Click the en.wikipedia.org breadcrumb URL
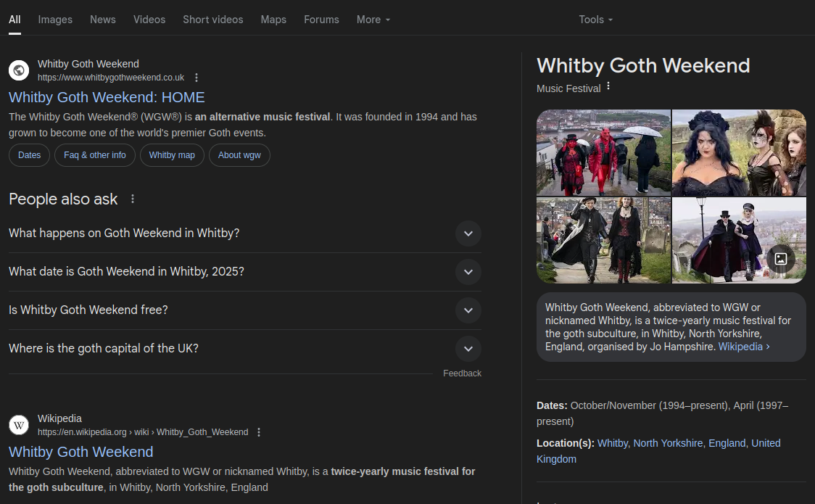815x504 pixels. click(143, 432)
